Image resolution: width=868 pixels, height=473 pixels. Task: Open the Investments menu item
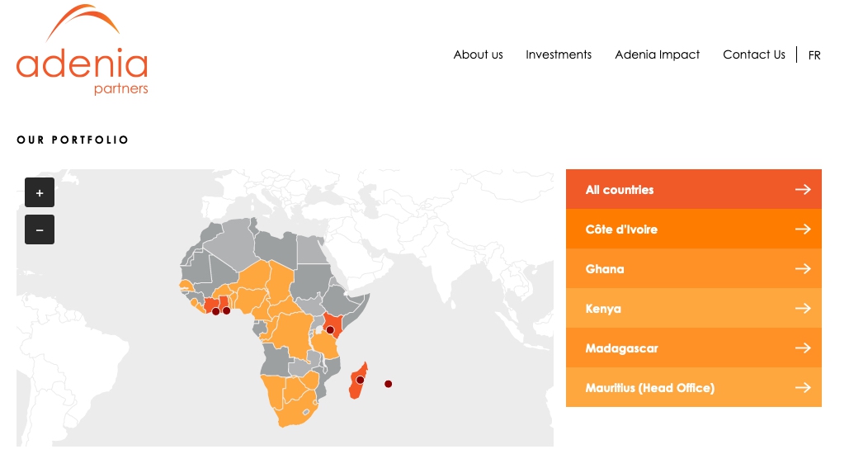coord(559,54)
